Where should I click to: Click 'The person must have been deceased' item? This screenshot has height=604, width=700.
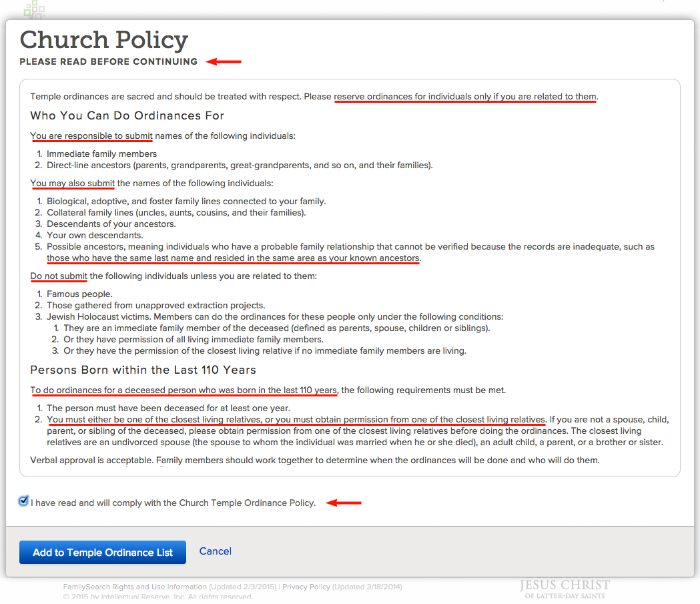pos(168,408)
